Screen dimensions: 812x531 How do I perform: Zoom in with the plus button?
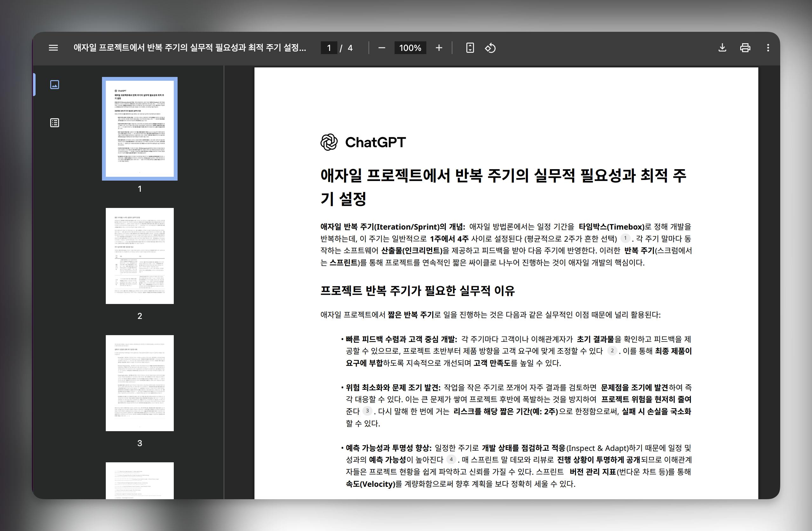coord(439,48)
